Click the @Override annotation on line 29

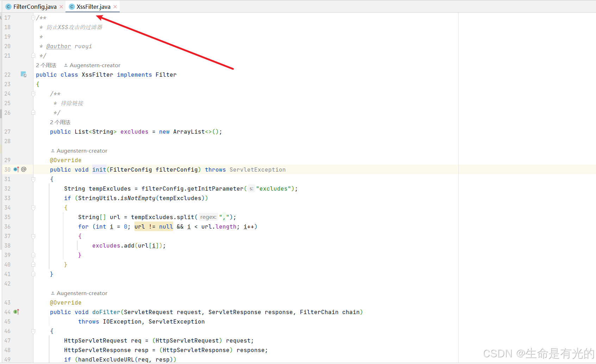66,160
